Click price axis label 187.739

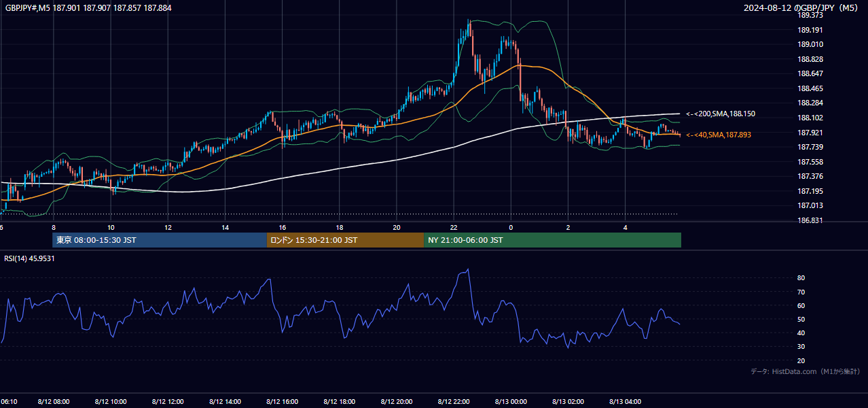810,147
